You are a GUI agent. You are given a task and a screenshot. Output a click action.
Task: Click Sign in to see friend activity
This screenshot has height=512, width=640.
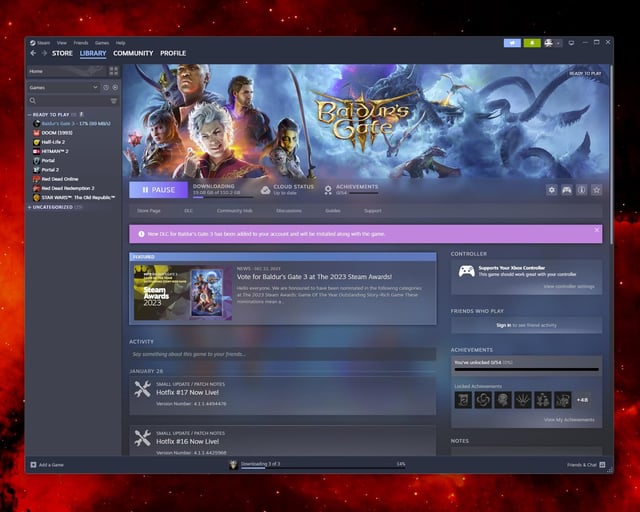(x=527, y=325)
